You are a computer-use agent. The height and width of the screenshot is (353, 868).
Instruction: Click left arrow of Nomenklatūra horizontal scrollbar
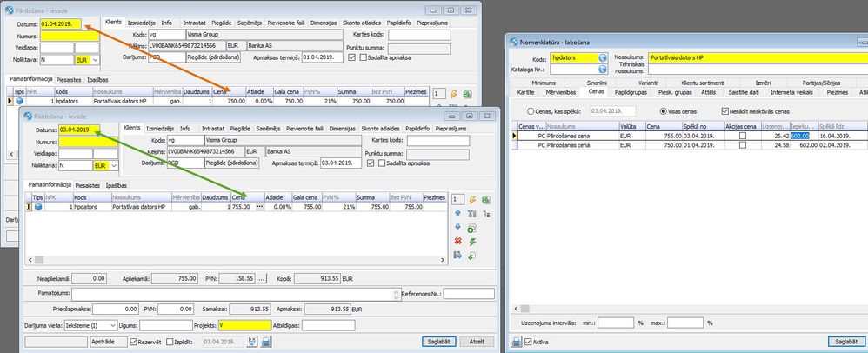(515, 309)
